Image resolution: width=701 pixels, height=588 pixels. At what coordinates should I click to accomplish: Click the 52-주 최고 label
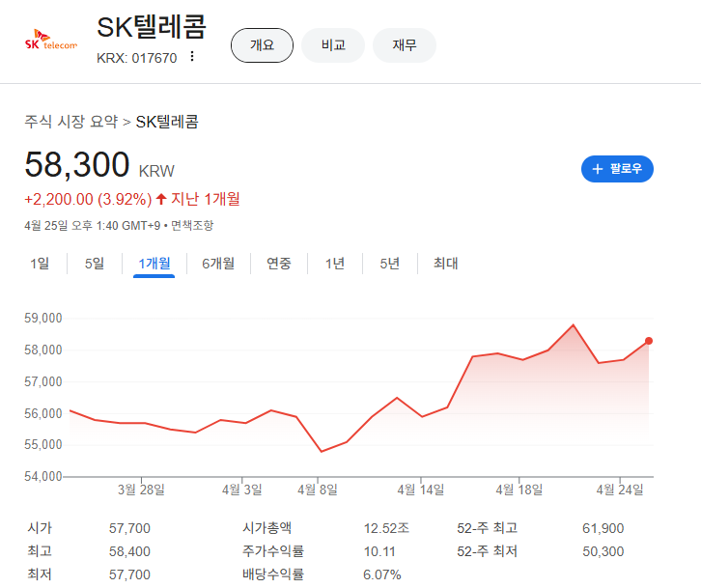pos(488,528)
